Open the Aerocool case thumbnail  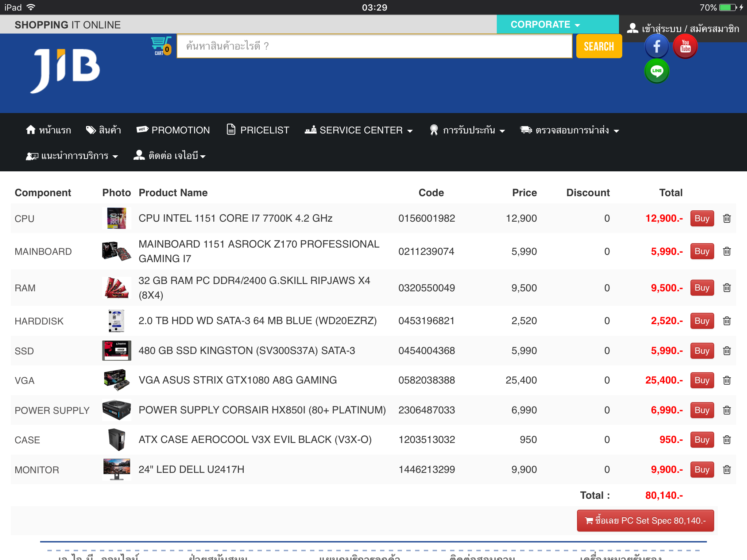[x=117, y=440]
